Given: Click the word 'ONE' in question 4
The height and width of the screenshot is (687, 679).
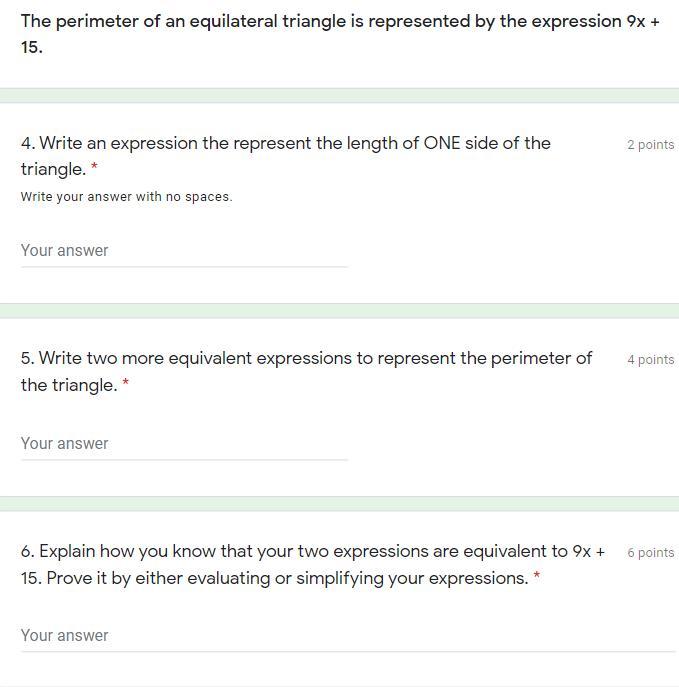Looking at the screenshot, I should pos(442,144).
